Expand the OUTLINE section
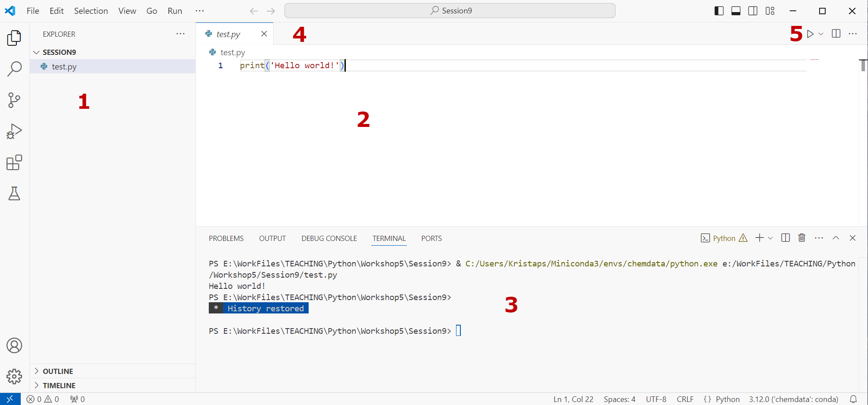This screenshot has height=405, width=868. pyautogui.click(x=112, y=371)
